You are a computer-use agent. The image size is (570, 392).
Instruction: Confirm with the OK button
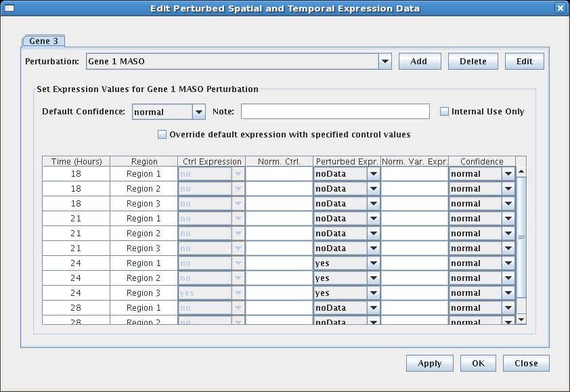point(478,364)
